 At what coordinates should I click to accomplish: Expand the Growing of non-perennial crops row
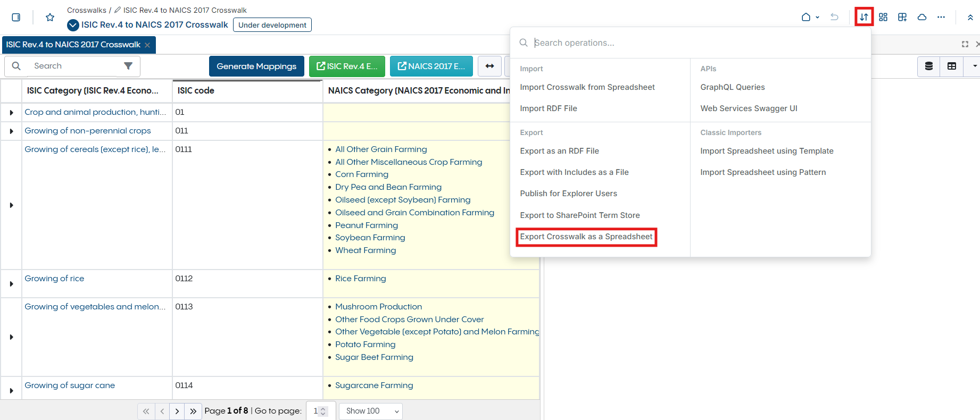[11, 131]
